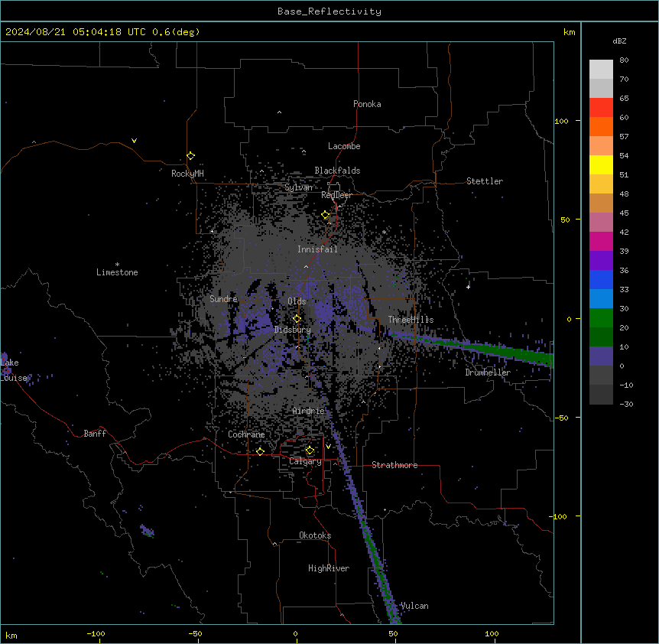Click the Sundre city label
Image resolution: width=659 pixels, height=644 pixels.
[x=223, y=299]
